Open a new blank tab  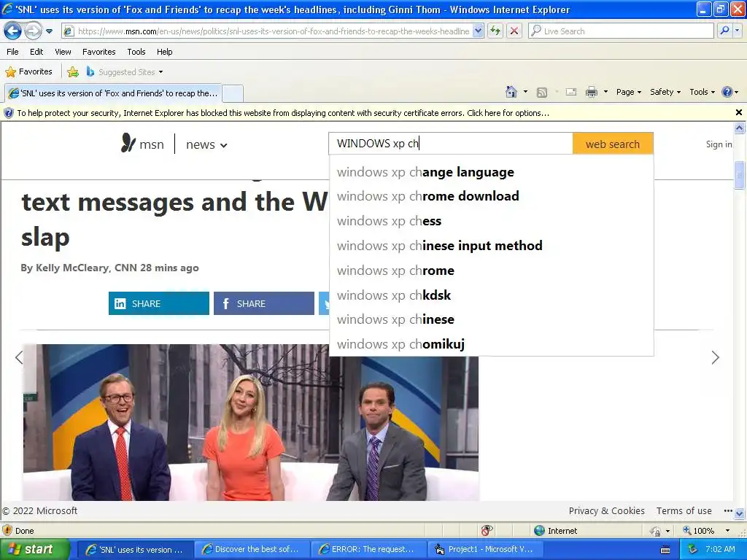(x=233, y=93)
